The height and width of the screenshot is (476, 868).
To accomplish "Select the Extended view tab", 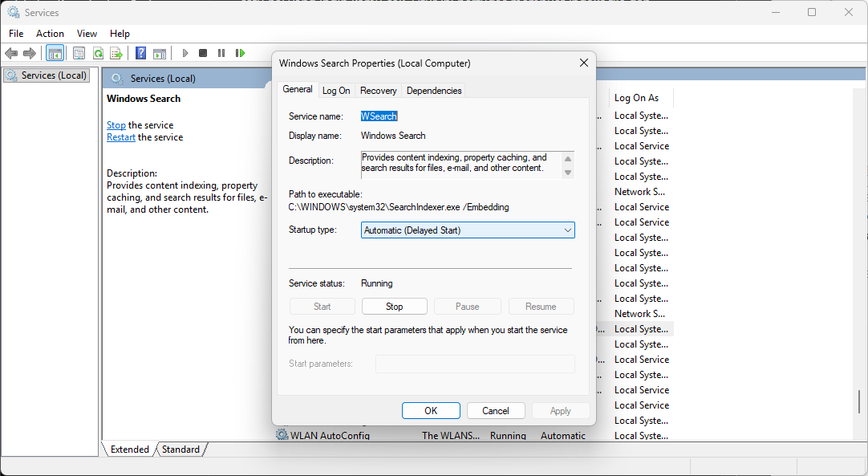I will [129, 450].
